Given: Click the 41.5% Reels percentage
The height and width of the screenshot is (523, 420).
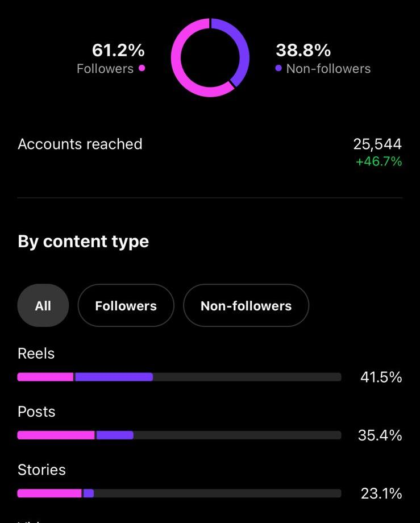Looking at the screenshot, I should point(381,377).
